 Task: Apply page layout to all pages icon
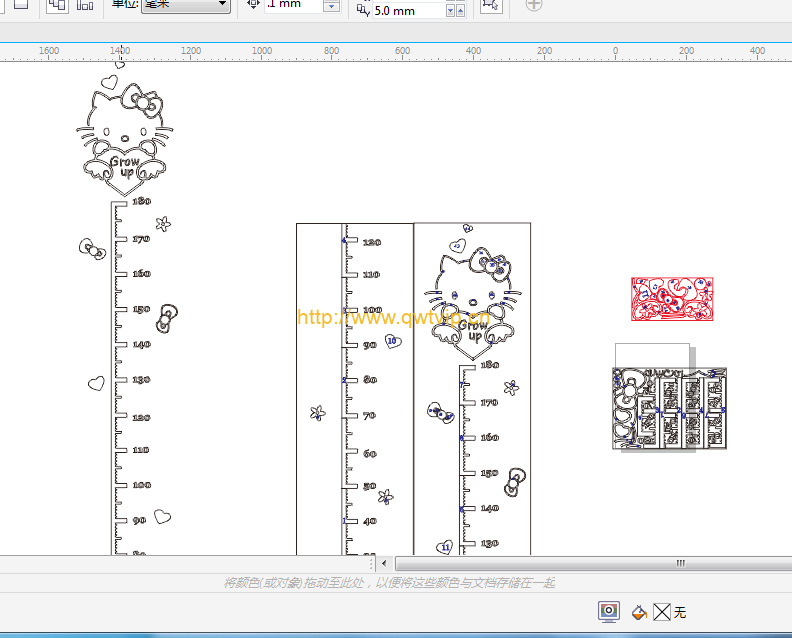pyautogui.click(x=57, y=5)
